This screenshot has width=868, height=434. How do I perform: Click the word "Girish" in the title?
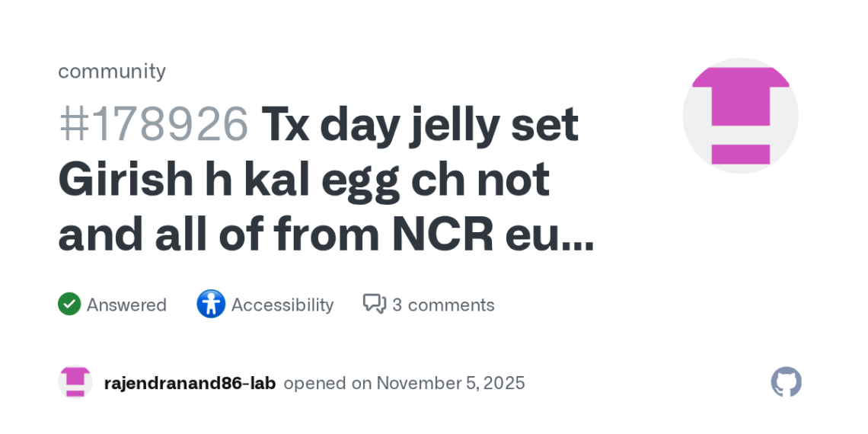coord(125,180)
